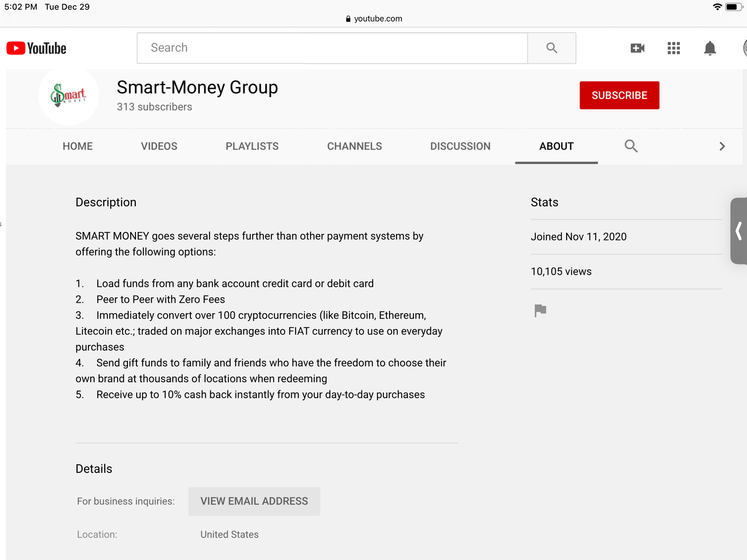The image size is (747, 560).
Task: Tap the battery status icon
Action: 734,7
